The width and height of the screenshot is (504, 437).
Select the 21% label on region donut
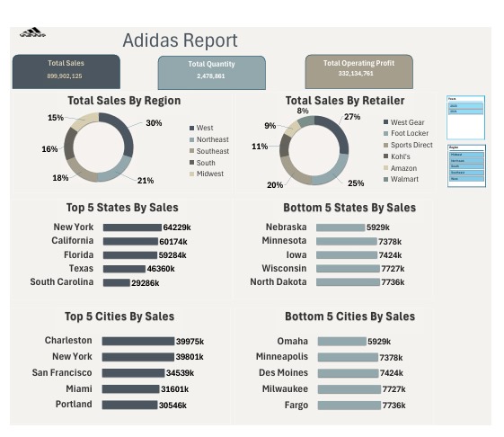(x=146, y=181)
